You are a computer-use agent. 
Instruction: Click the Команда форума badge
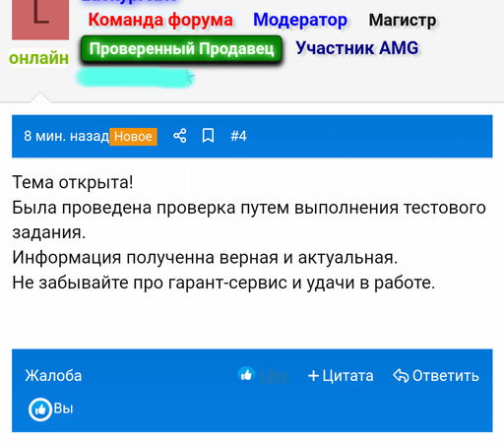tap(160, 20)
